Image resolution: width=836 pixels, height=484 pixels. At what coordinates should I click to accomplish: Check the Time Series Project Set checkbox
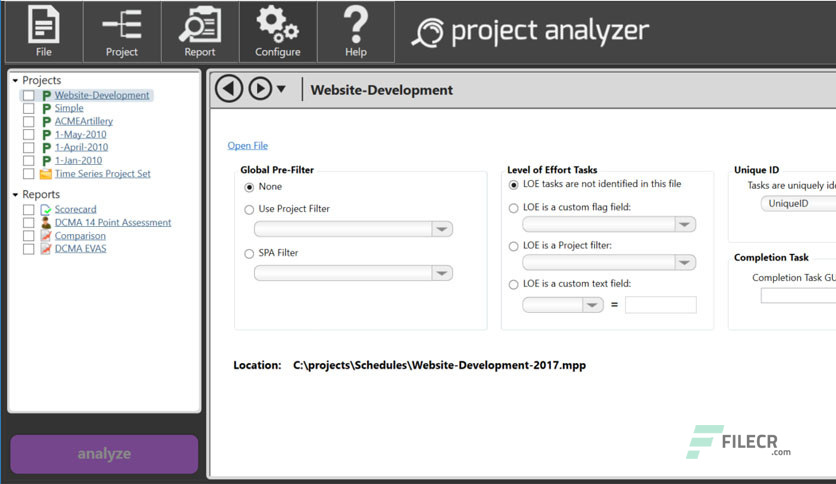[29, 174]
